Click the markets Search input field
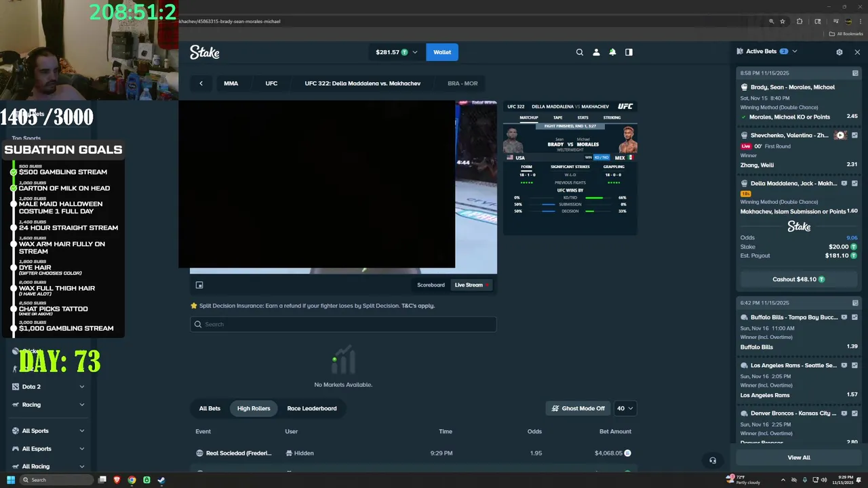This screenshot has width=868, height=488. (343, 324)
